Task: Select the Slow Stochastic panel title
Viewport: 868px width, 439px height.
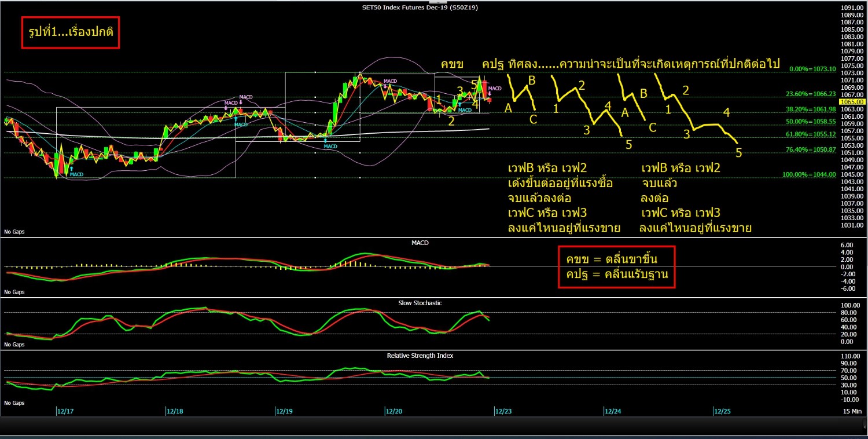Action: 420,303
